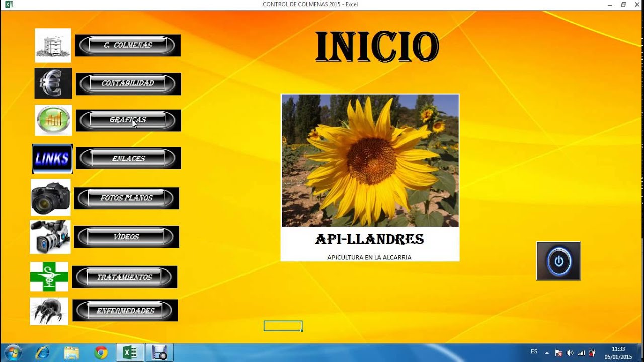Open the ENLACES section
644x362 pixels.
click(x=128, y=158)
